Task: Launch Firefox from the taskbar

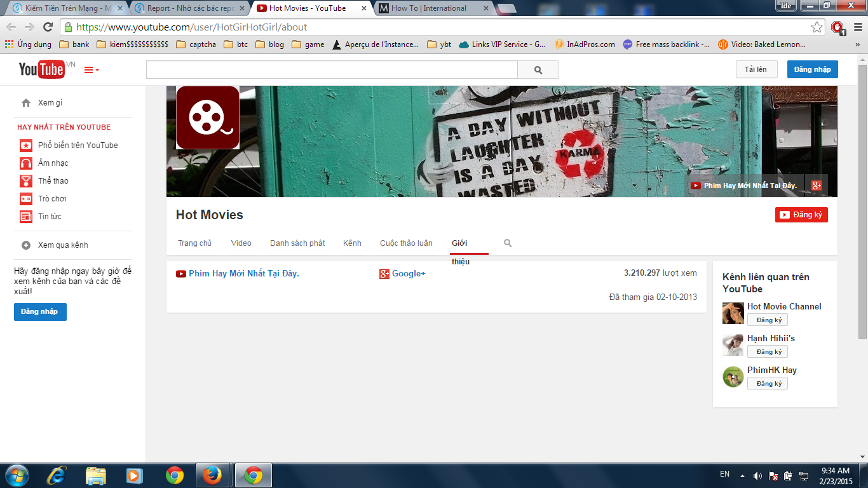Action: click(x=212, y=475)
